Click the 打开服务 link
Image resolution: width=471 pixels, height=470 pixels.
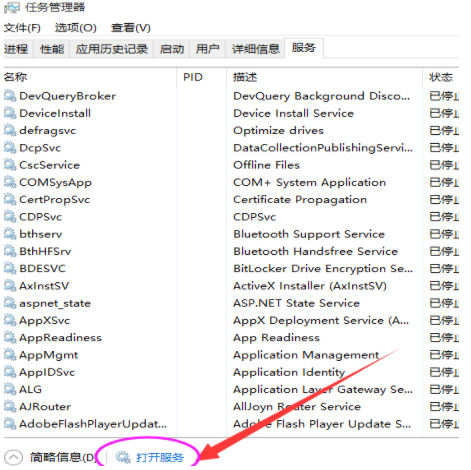(x=160, y=458)
